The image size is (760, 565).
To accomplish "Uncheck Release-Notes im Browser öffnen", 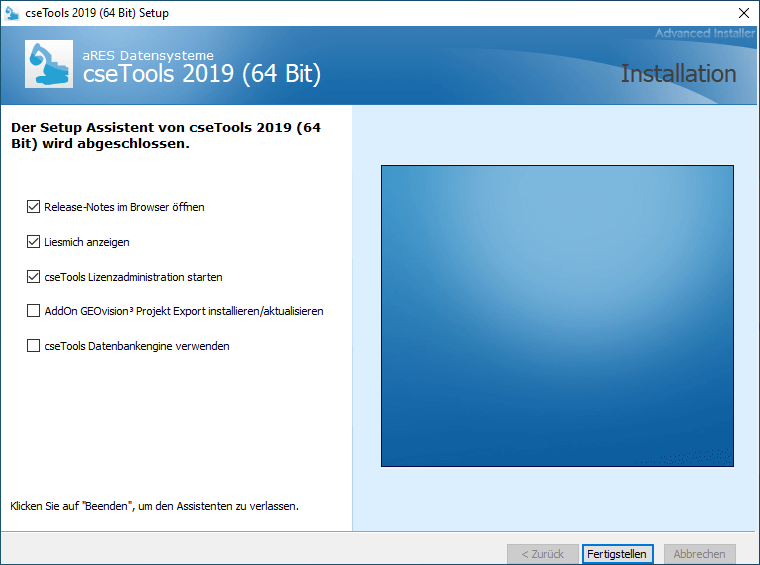I will (x=34, y=207).
